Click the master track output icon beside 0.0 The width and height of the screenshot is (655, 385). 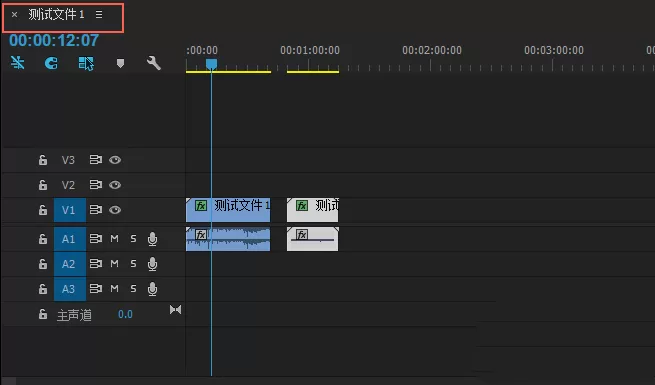coord(175,310)
